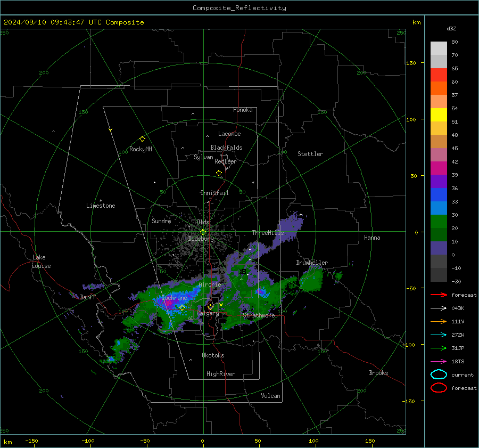Screen dimensions: 479x448
Task: Click the Drumheller town label
Action: pyautogui.click(x=312, y=263)
